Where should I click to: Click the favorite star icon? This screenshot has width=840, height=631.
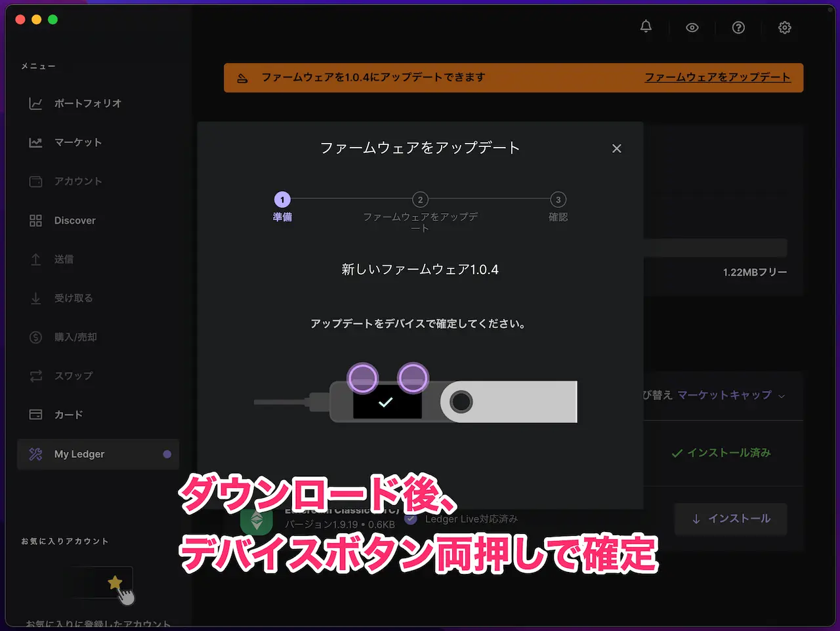(115, 582)
